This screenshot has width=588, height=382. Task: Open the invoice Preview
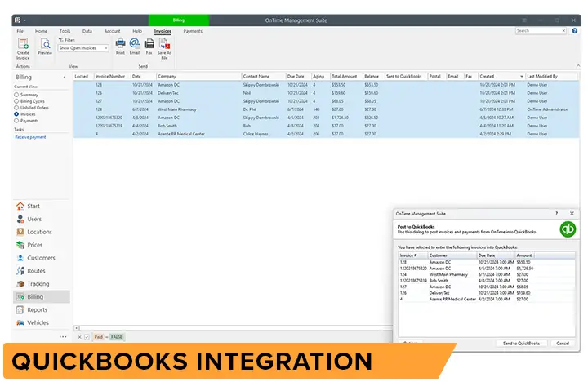(x=45, y=47)
